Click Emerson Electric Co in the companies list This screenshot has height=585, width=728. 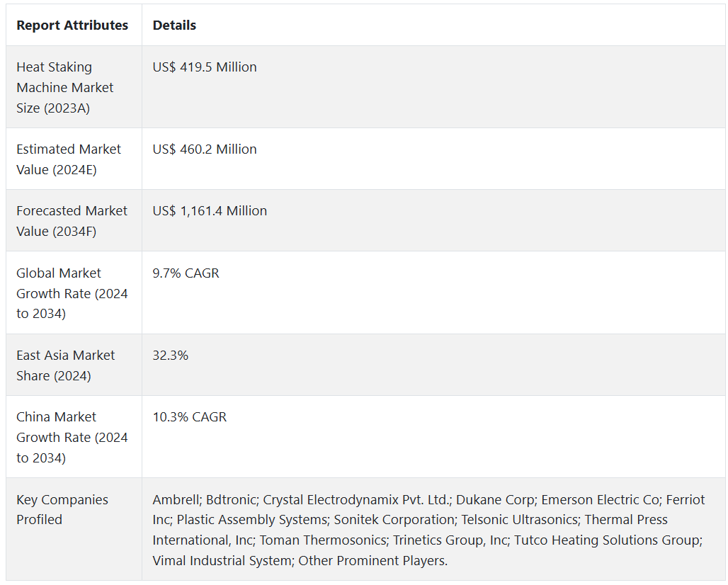coord(600,500)
